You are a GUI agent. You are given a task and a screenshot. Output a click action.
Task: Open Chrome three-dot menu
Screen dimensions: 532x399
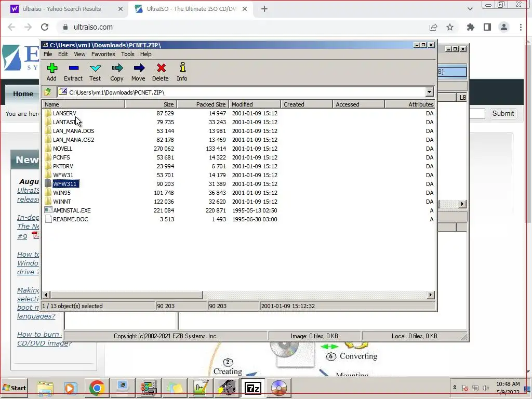[x=521, y=27]
